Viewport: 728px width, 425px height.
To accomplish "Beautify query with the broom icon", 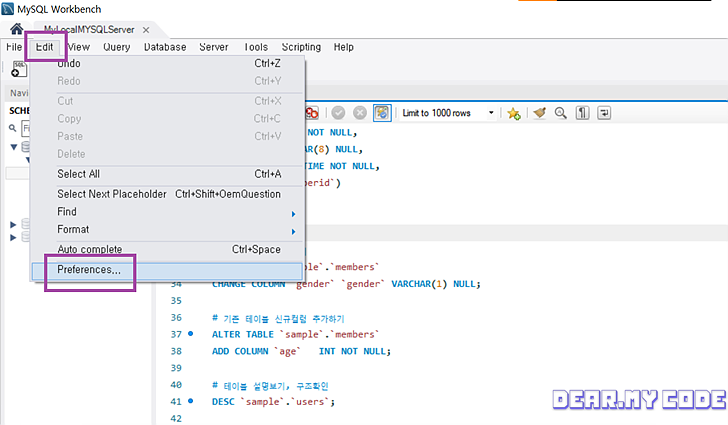I will [539, 113].
